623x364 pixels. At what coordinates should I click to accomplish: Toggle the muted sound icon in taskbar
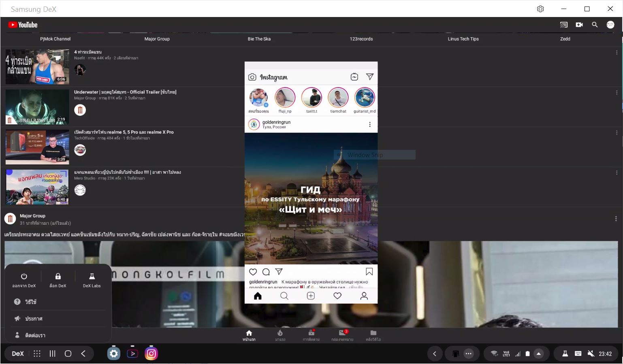click(x=591, y=353)
